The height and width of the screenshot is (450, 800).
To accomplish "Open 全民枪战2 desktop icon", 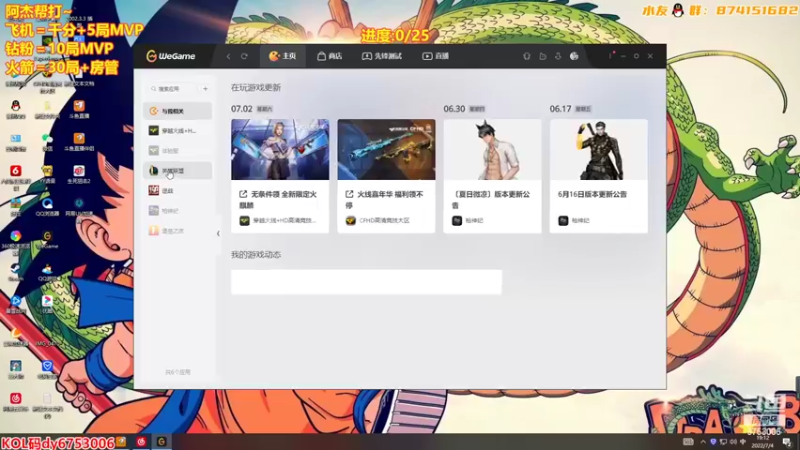I will click(x=79, y=171).
